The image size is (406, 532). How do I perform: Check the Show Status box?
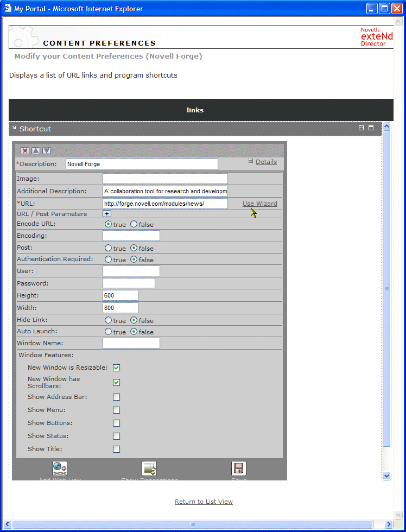(x=116, y=436)
